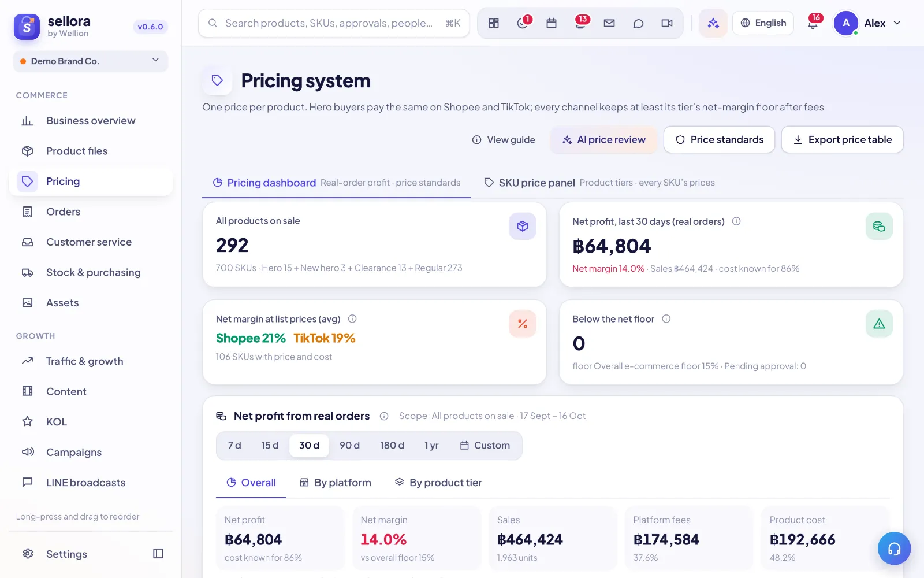Launch the AI sparkle assistant icon
The width and height of the screenshot is (924, 578).
point(713,23)
